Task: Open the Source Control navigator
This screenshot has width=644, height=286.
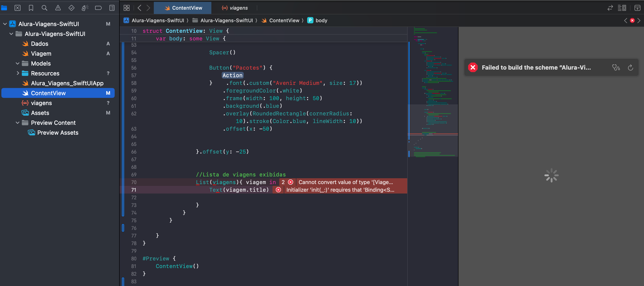Action: [18, 8]
